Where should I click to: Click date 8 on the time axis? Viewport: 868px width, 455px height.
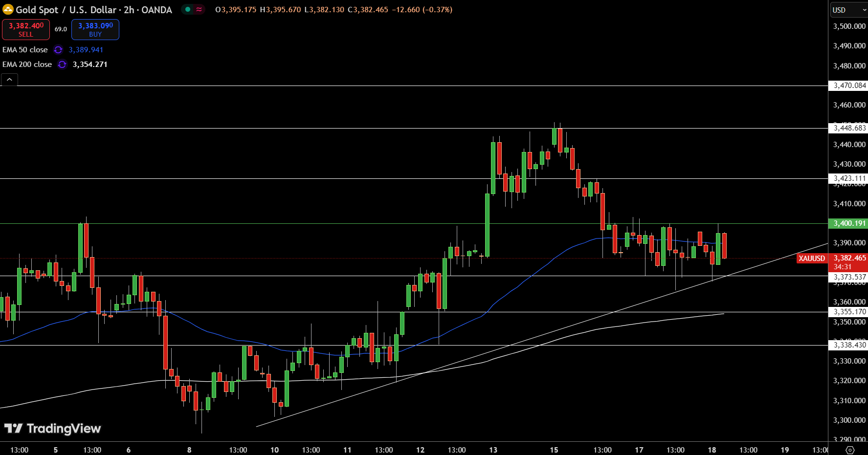tap(189, 450)
